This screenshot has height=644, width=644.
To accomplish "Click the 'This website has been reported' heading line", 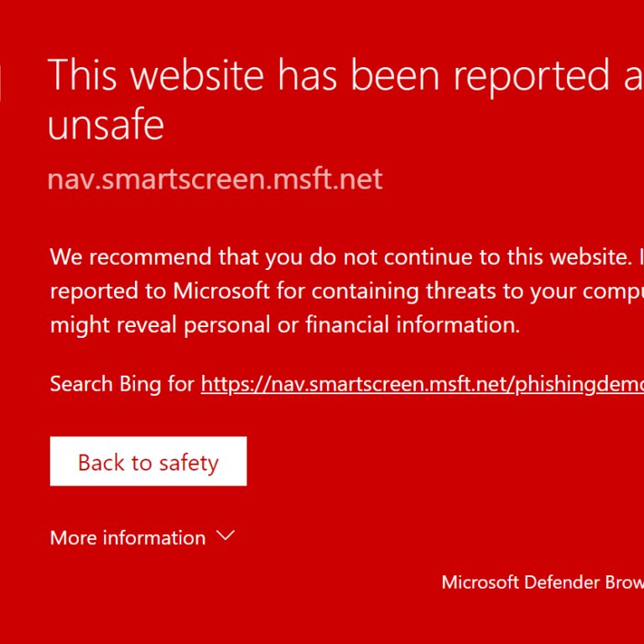I will [x=345, y=75].
